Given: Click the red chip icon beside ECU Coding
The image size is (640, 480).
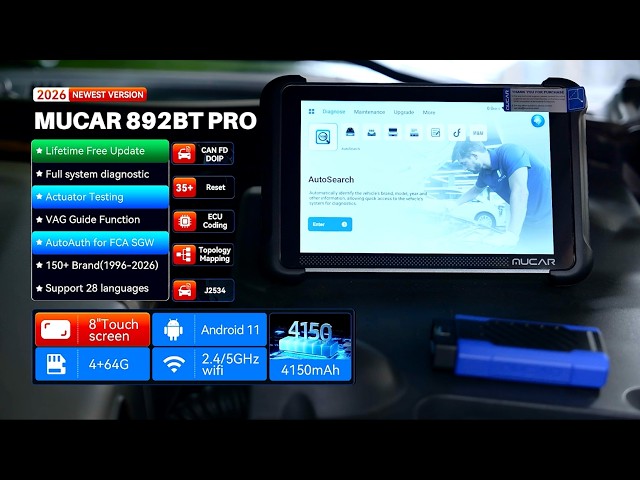Looking at the screenshot, I should point(184,222).
